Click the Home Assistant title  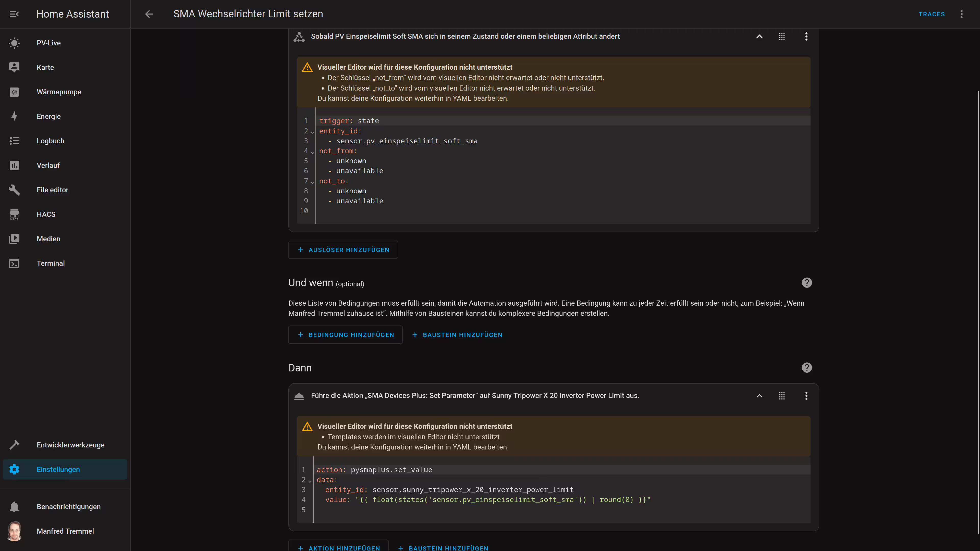coord(72,14)
